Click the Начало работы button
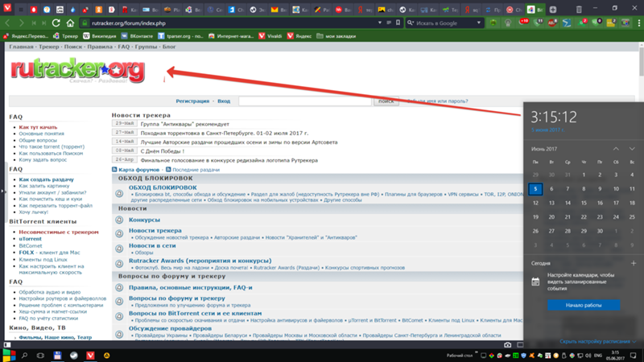 coord(584,305)
